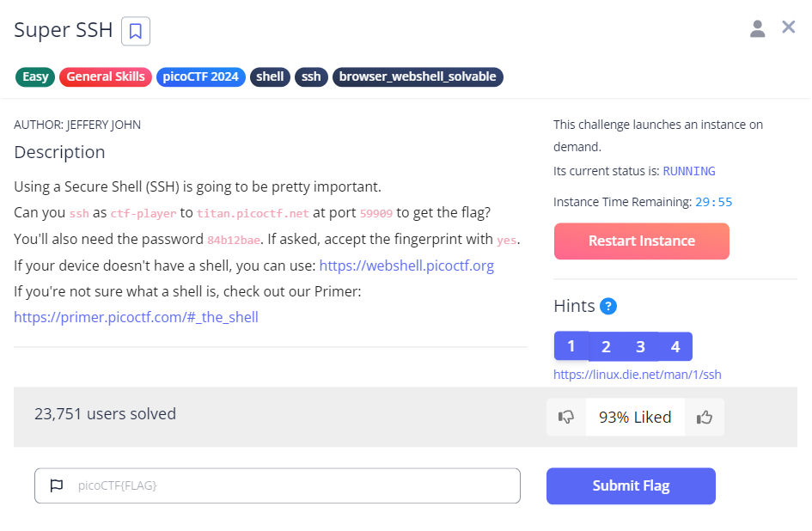812x531 pixels.
Task: Select the General Skills category tag
Action: point(106,76)
